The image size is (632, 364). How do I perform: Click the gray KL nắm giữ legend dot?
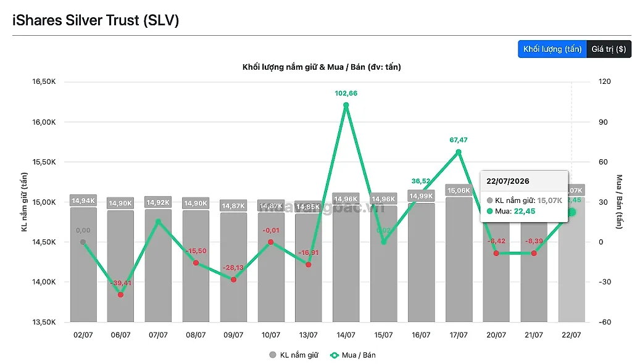[272, 355]
